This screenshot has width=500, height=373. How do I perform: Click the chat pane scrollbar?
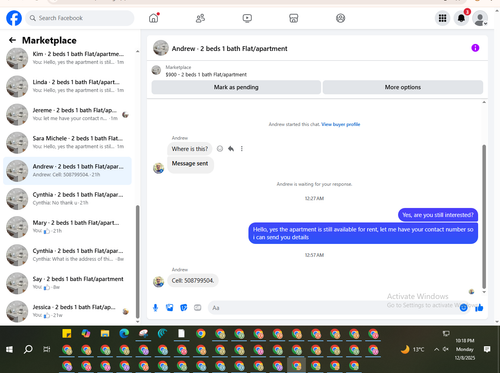[484, 217]
